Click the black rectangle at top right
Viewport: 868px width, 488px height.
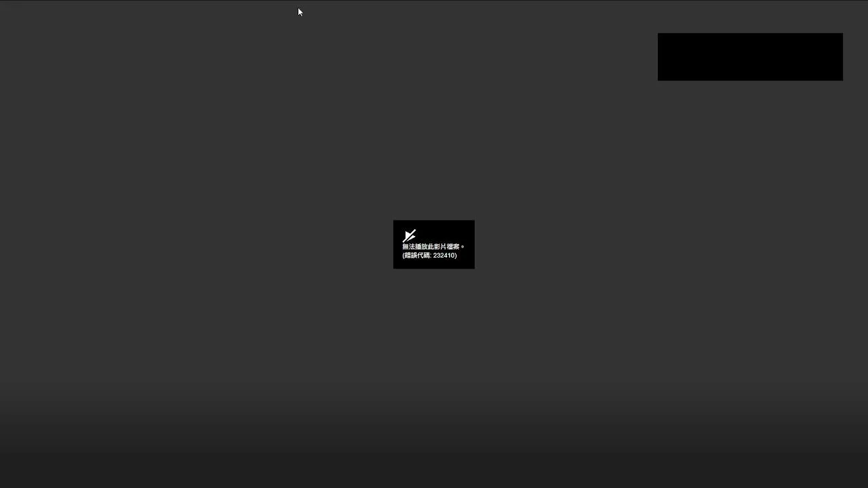click(750, 57)
